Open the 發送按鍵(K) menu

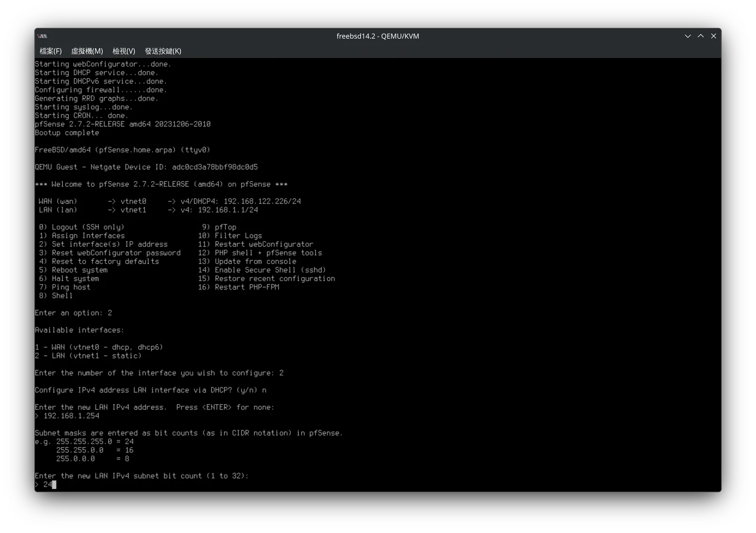pos(163,51)
